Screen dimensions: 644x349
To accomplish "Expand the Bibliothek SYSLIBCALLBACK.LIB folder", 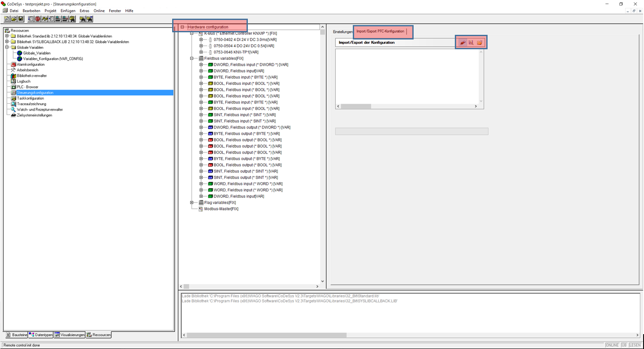I will click(7, 42).
